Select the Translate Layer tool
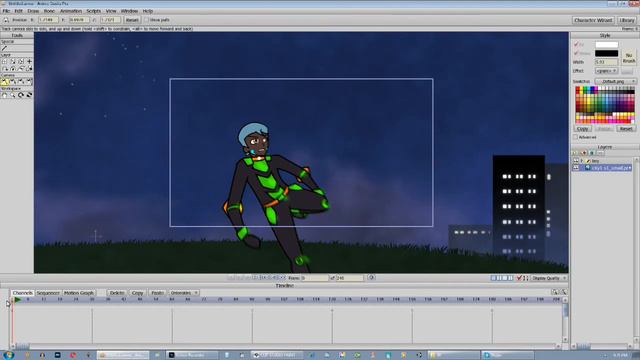 pos(4,61)
